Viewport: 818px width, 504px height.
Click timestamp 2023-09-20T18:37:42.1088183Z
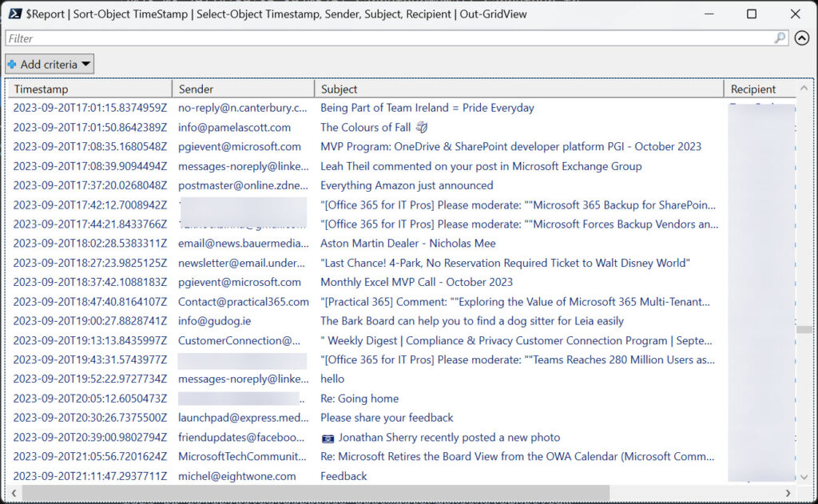pos(90,282)
